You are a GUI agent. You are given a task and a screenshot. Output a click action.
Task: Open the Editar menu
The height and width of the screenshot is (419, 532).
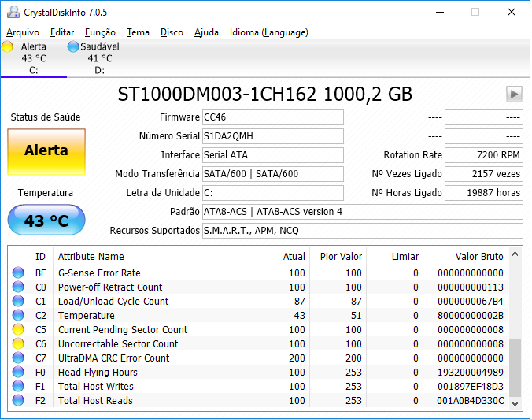pyautogui.click(x=62, y=32)
